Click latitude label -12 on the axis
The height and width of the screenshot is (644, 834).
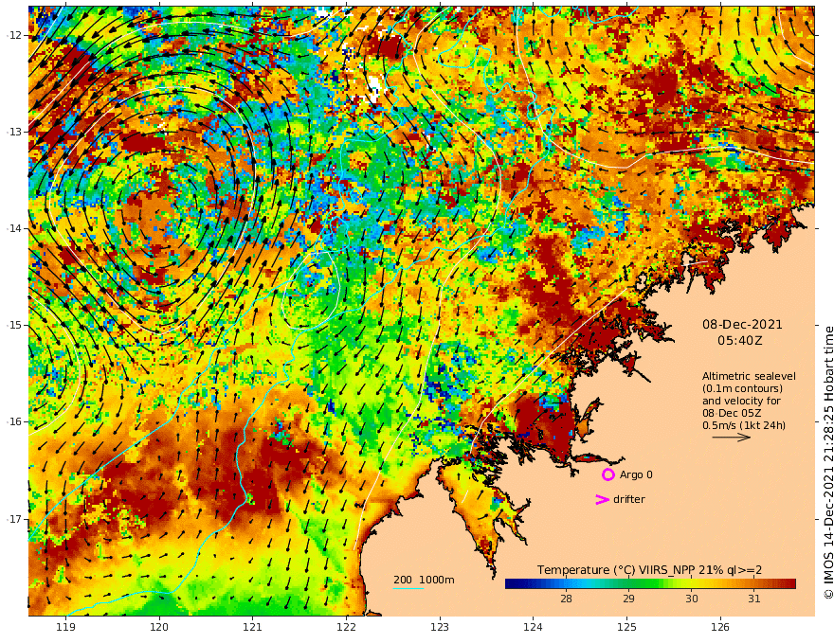pos(14,35)
